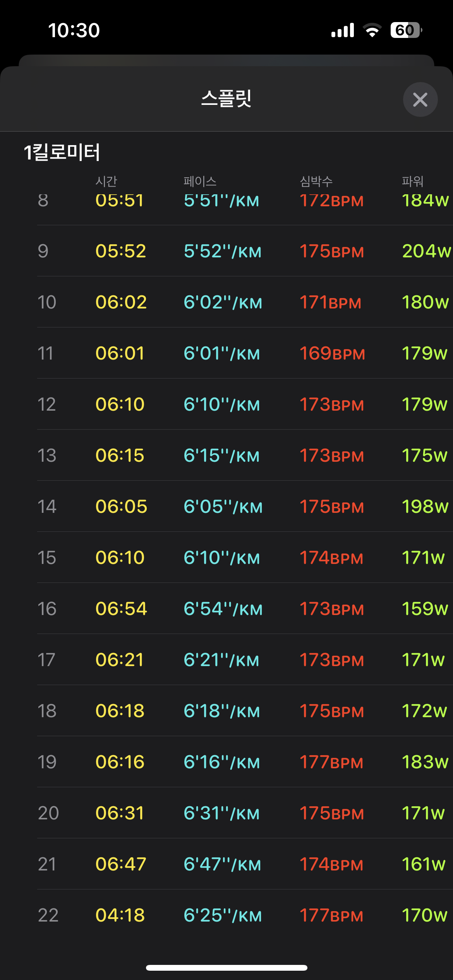Select split 9 time 05:52
The height and width of the screenshot is (980, 453).
121,251
